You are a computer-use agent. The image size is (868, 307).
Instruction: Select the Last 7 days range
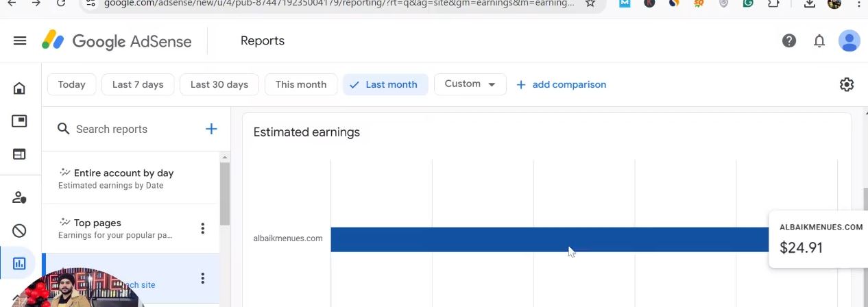click(x=138, y=84)
